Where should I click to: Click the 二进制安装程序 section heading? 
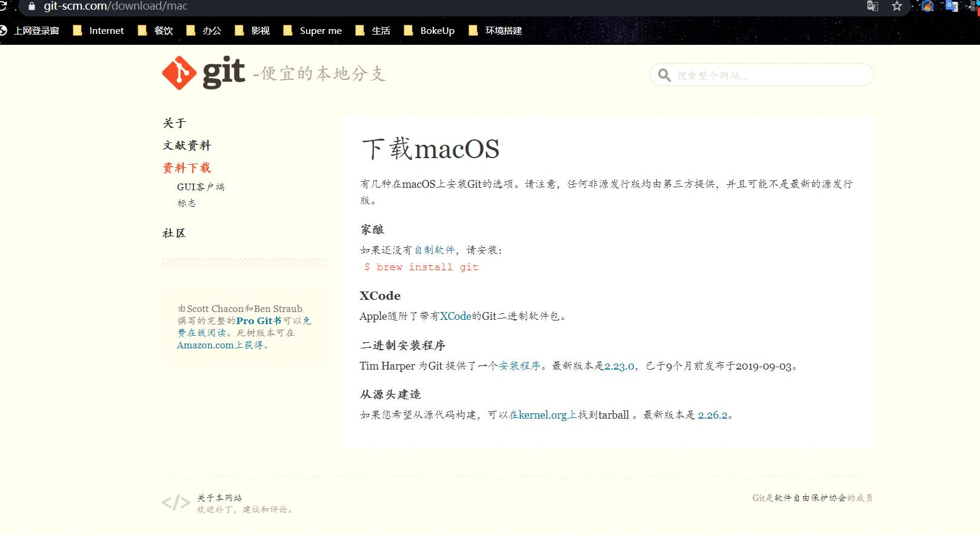pos(402,345)
